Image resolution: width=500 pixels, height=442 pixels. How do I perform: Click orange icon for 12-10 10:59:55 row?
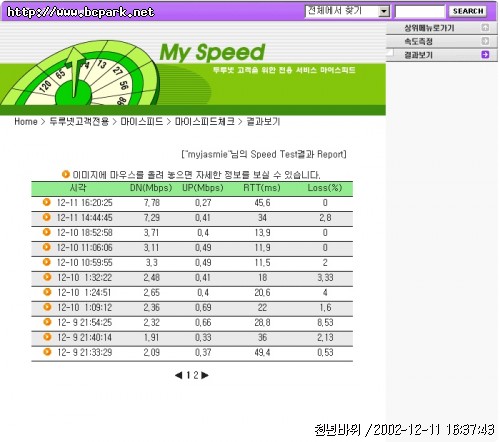(x=47, y=262)
